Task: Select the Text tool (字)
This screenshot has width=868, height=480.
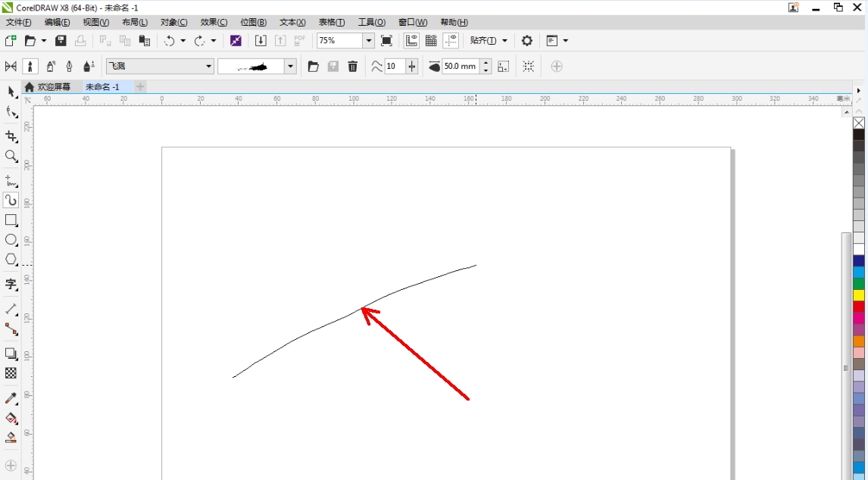Action: 11,285
